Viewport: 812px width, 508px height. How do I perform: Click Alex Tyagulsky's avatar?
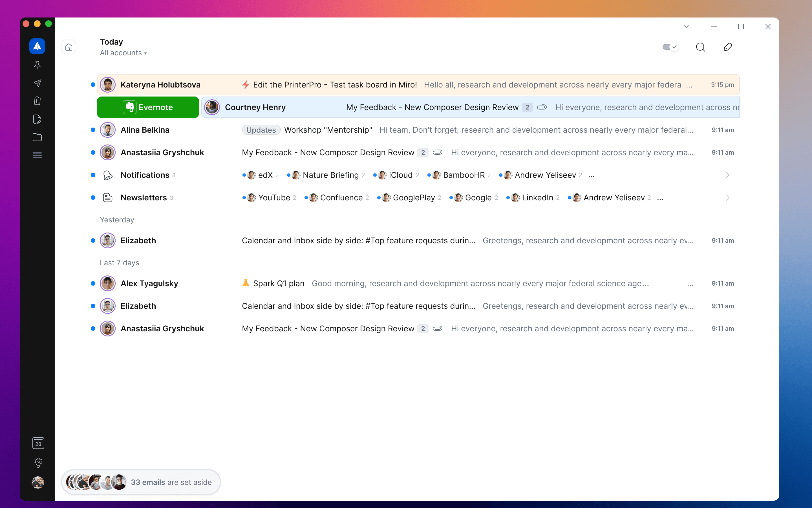click(108, 284)
